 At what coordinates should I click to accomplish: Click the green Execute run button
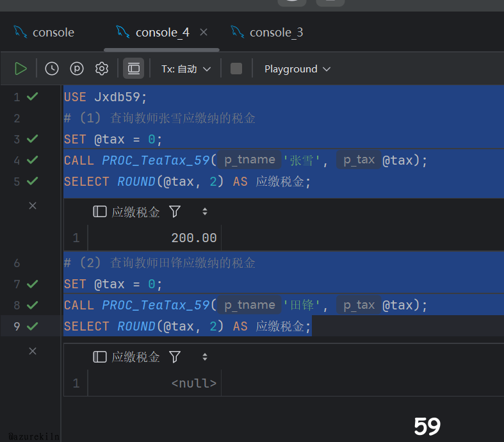tap(20, 69)
